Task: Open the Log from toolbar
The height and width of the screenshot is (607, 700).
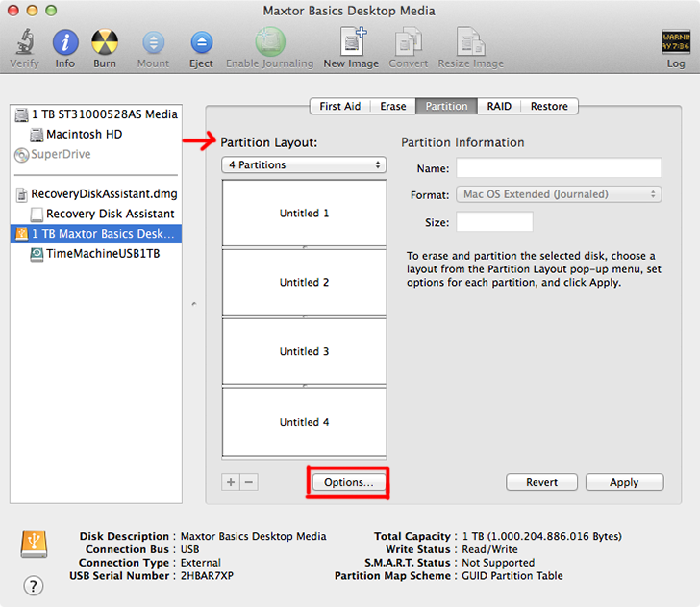Action: tap(675, 42)
